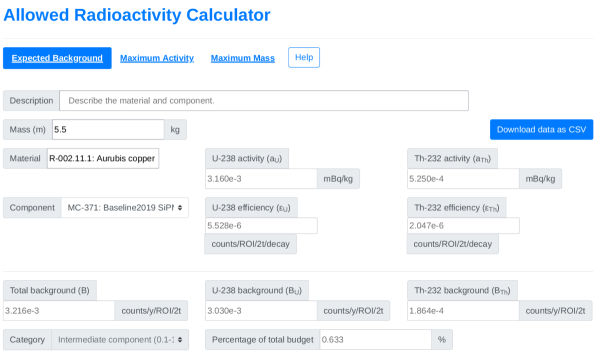Download data as CSV
This screenshot has width=598, height=362.
(541, 130)
